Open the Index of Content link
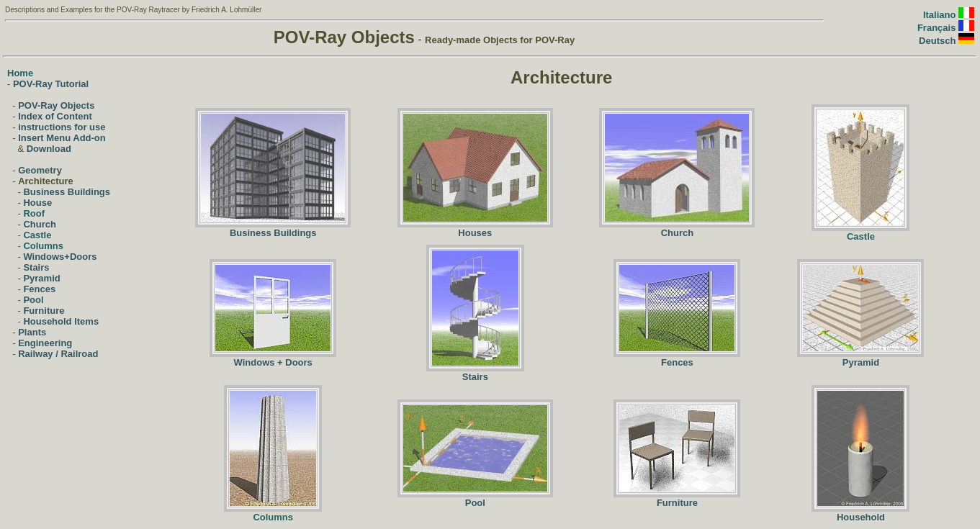This screenshot has width=980, height=529. [55, 117]
